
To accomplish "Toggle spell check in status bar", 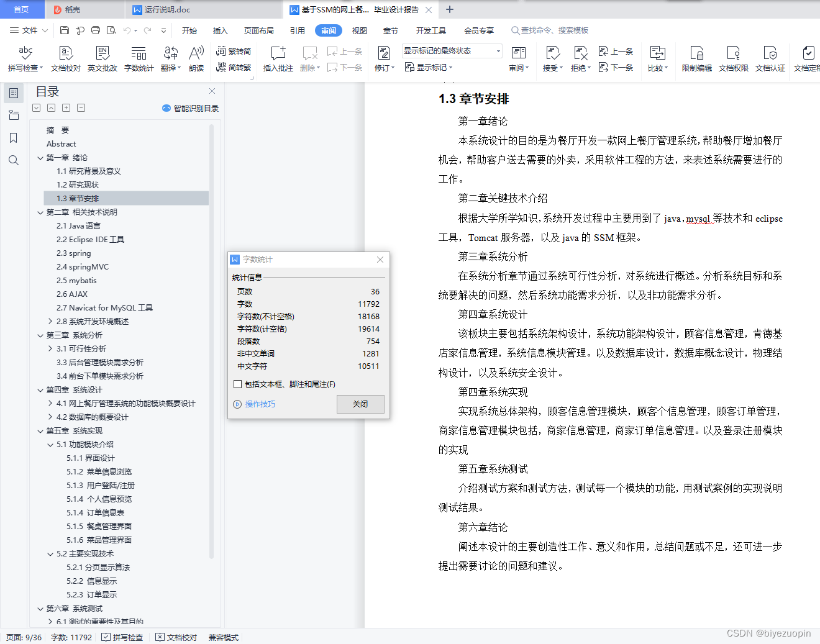I will [x=122, y=637].
